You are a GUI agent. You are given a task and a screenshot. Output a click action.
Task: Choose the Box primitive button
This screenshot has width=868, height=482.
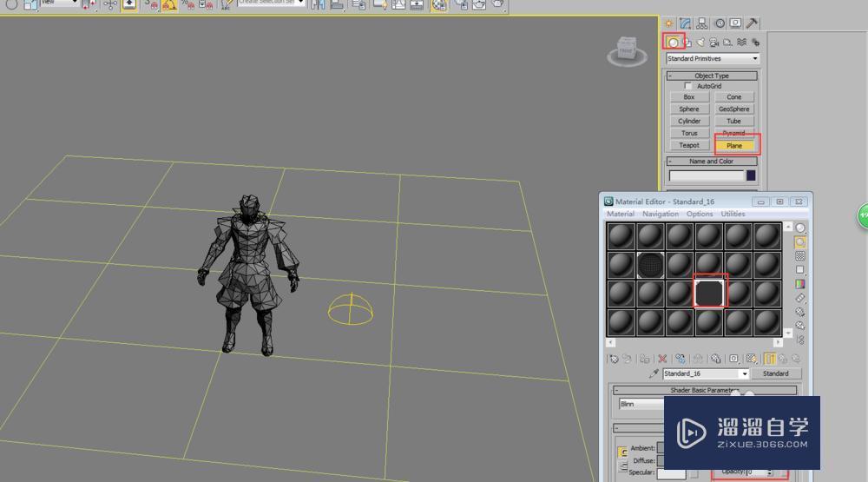click(689, 97)
